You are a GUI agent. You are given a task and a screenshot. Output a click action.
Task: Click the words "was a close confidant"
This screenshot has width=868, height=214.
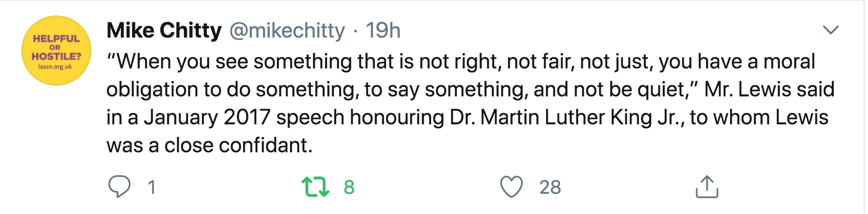pos(209,146)
